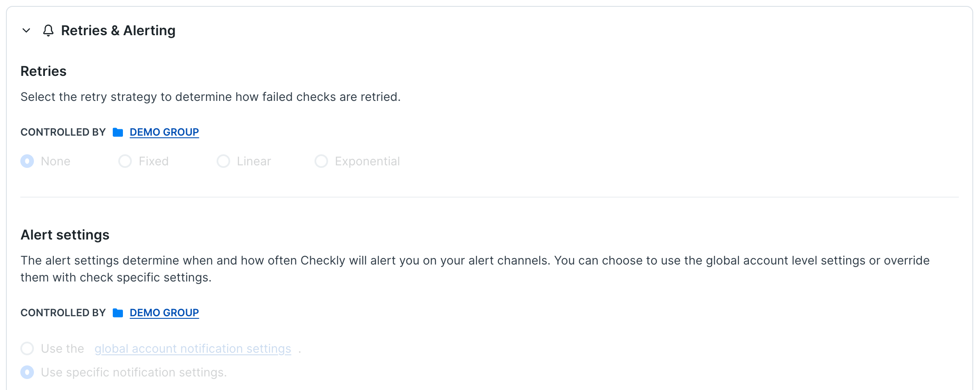The height and width of the screenshot is (390, 980).
Task: Click the bell icon beside Retries & Alerting
Action: 48,30
